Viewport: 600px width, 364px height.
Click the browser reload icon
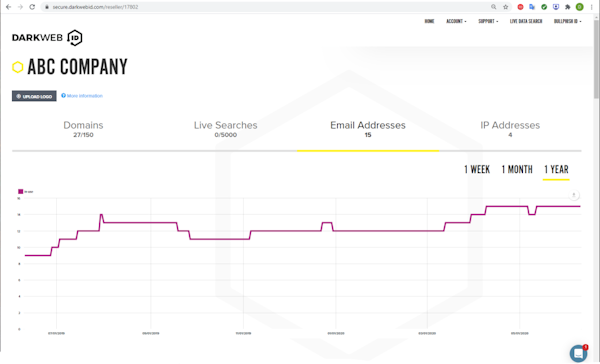(32, 7)
